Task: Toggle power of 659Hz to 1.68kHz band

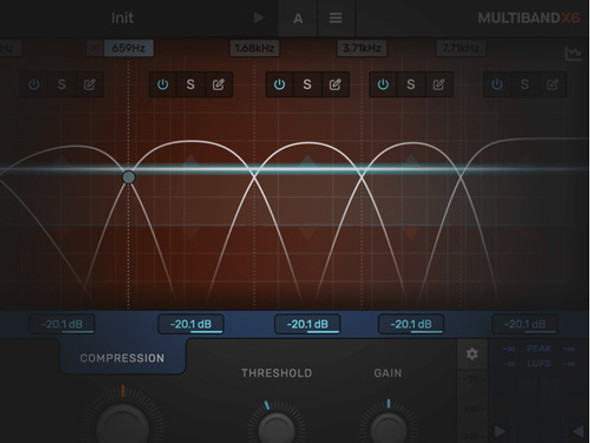Action: pos(163,84)
